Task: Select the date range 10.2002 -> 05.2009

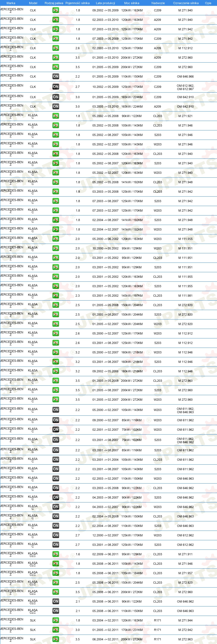Action: (105, 87)
